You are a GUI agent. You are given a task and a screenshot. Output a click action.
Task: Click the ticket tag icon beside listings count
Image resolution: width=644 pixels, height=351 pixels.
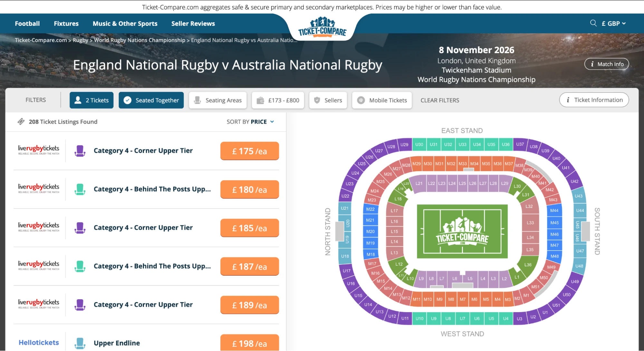pos(21,122)
